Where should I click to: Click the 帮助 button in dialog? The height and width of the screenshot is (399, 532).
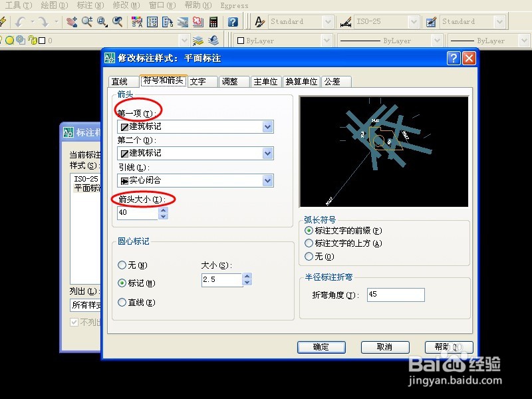click(x=449, y=347)
